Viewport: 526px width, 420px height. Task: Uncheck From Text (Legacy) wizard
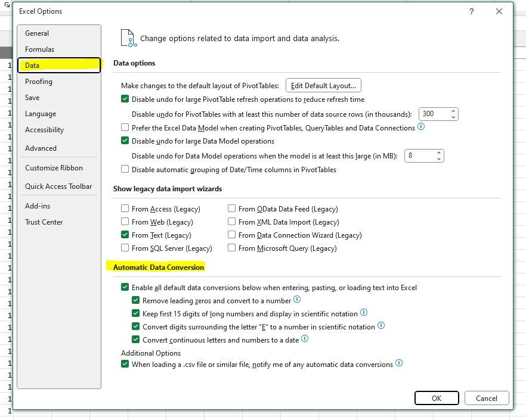tap(125, 235)
